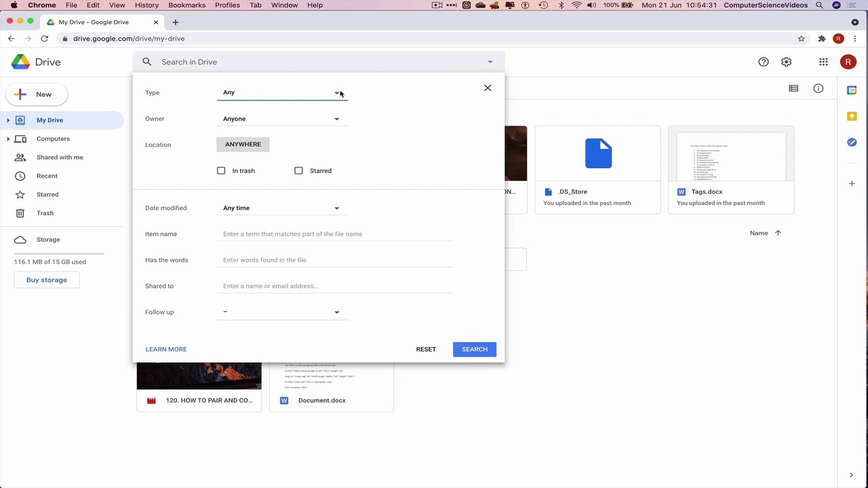Open the Owner dropdown showing Anyone

(282, 119)
